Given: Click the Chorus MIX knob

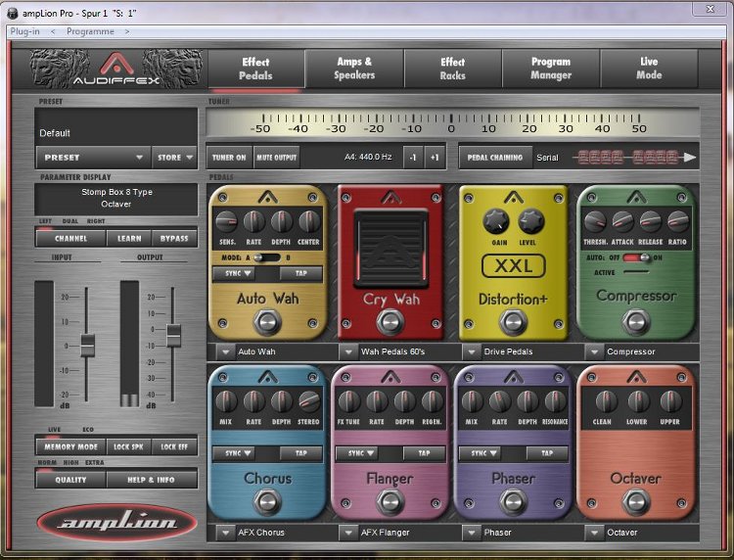Looking at the screenshot, I should click(x=226, y=401).
